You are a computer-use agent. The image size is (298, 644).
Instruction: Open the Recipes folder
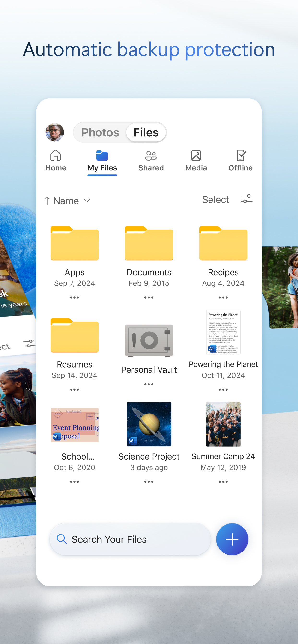tap(223, 243)
